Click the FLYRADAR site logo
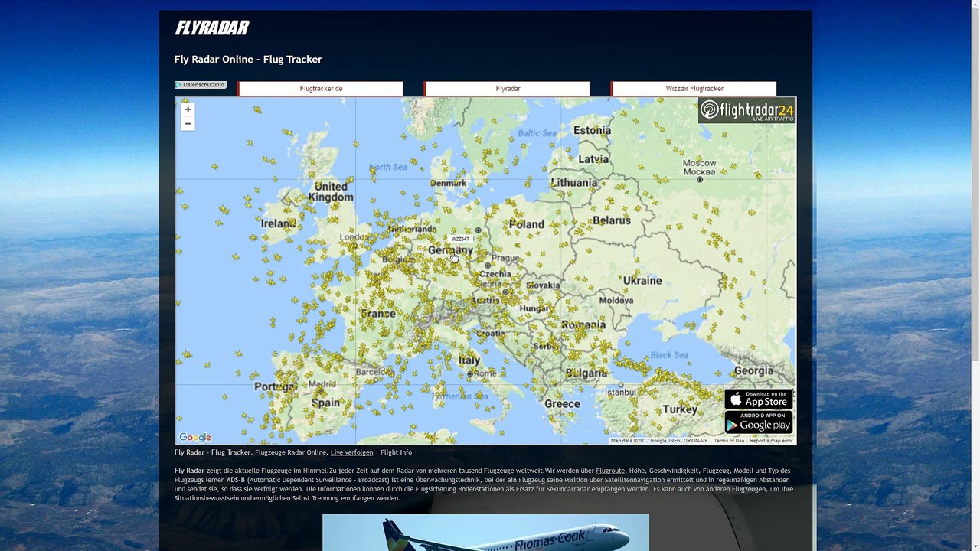The height and width of the screenshot is (551, 980). point(211,28)
